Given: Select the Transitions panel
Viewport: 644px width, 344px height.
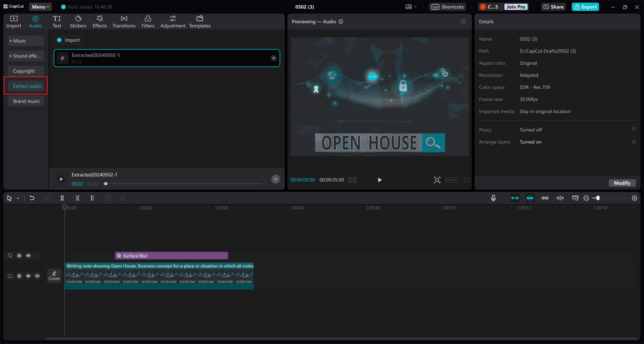Looking at the screenshot, I should tap(124, 21).
